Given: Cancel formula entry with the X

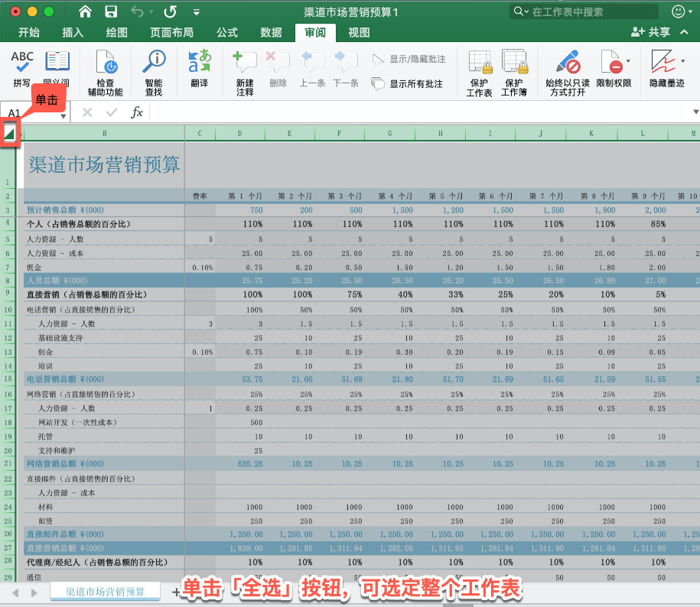Looking at the screenshot, I should (87, 112).
